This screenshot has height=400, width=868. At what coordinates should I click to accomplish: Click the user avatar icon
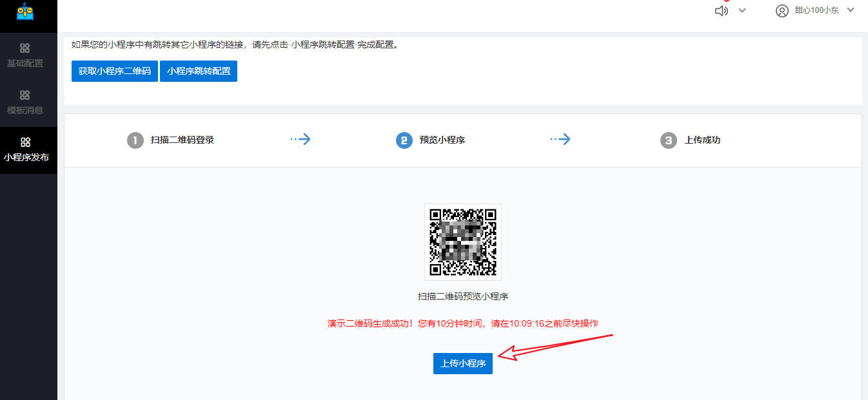782,10
